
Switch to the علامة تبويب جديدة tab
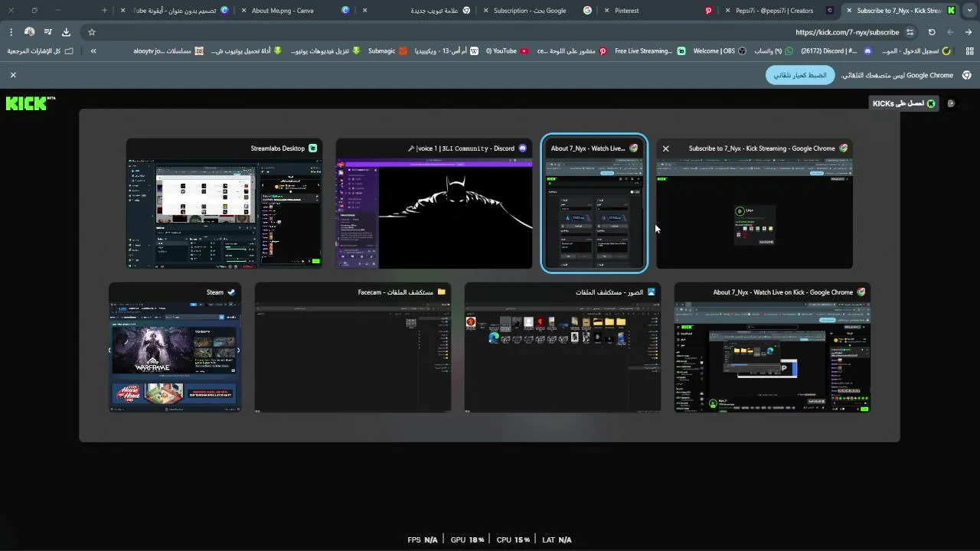417,11
